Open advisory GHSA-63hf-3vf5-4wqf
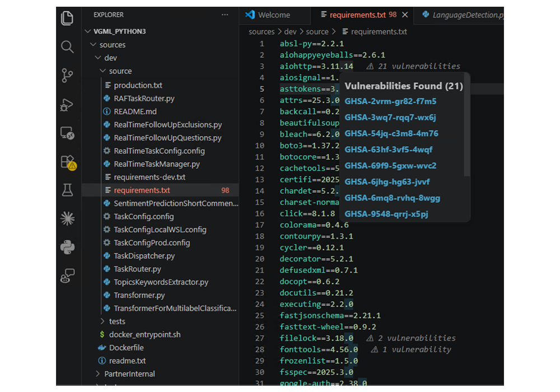Screen dimensions: 560x392 (x=389, y=150)
